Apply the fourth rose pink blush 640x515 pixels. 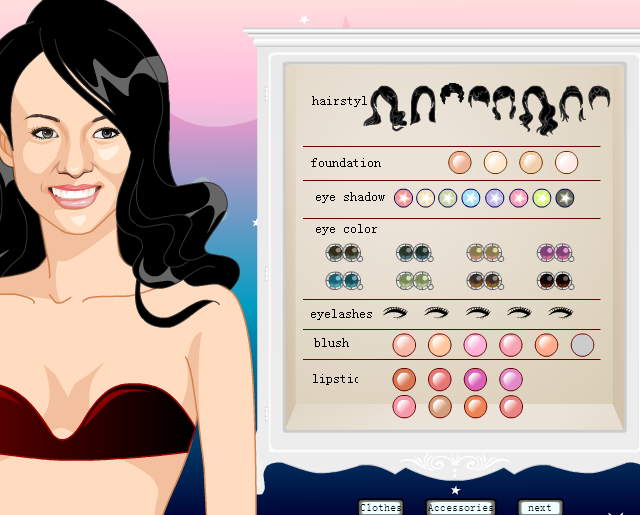pos(511,345)
